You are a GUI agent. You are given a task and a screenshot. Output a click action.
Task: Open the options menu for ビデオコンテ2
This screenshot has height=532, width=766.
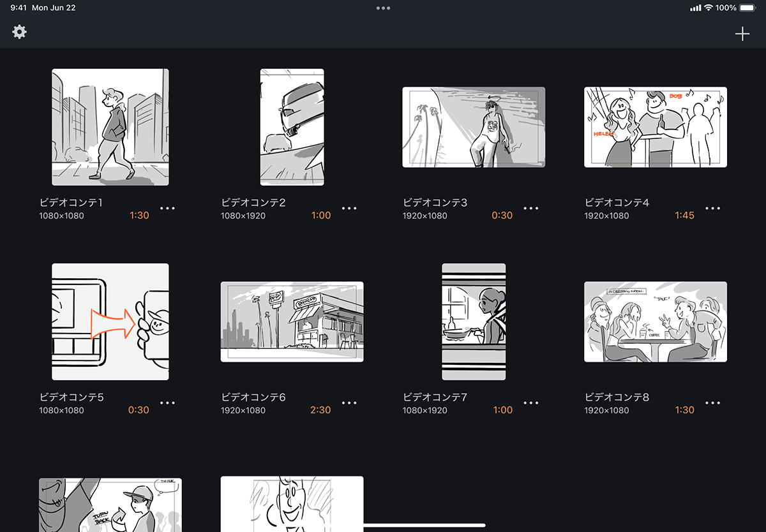[349, 207]
